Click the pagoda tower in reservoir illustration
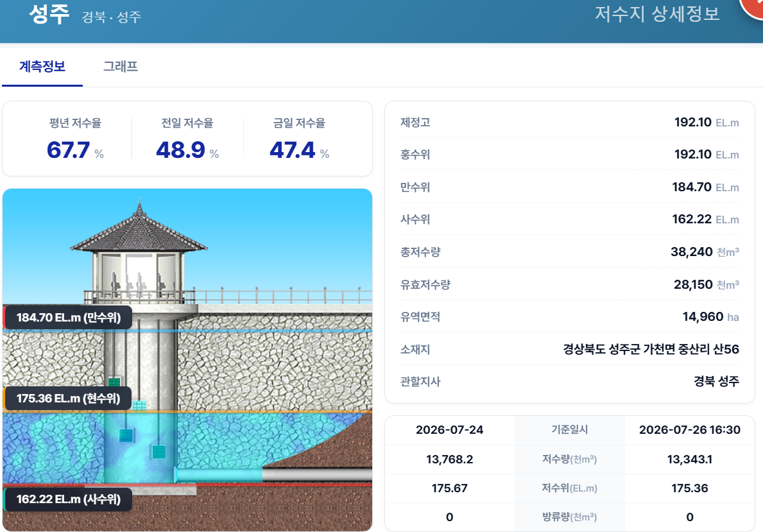The image size is (763, 532). (x=139, y=253)
